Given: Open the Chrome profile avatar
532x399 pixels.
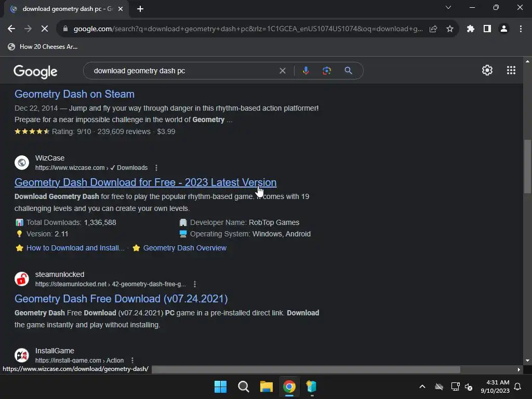Looking at the screenshot, I should click(x=504, y=29).
